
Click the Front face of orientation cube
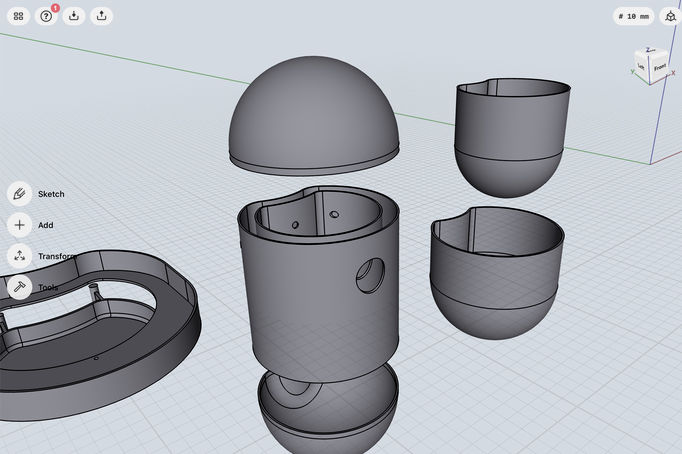coord(660,67)
